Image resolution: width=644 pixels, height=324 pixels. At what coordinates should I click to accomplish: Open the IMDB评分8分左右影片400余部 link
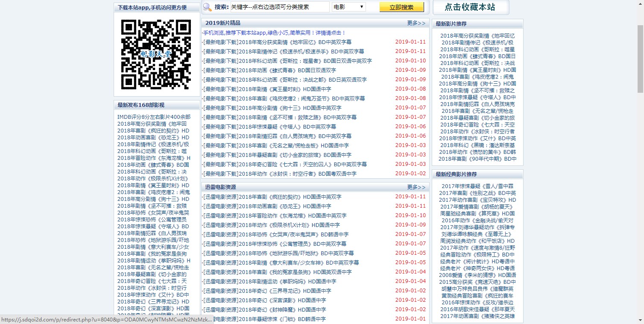(x=154, y=117)
